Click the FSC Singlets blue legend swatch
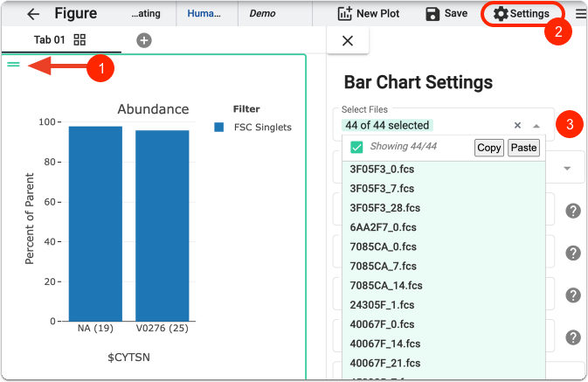 (x=219, y=128)
